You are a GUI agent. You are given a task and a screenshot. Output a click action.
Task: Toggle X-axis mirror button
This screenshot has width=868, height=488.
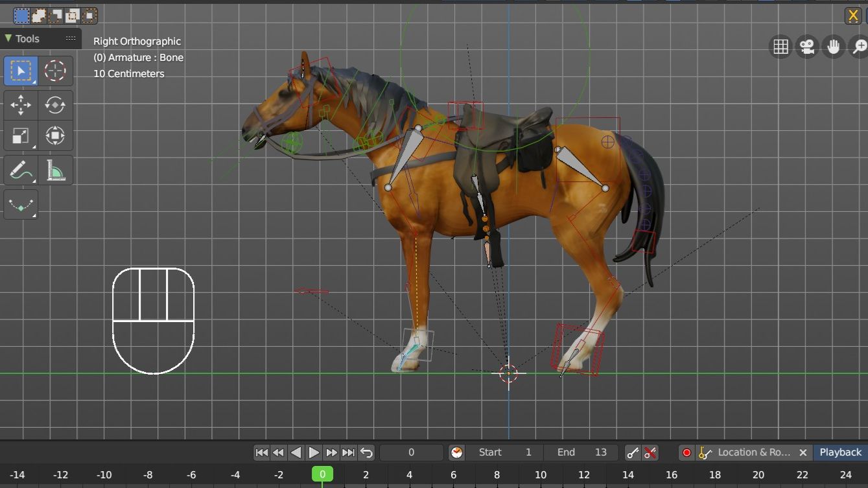852,16
